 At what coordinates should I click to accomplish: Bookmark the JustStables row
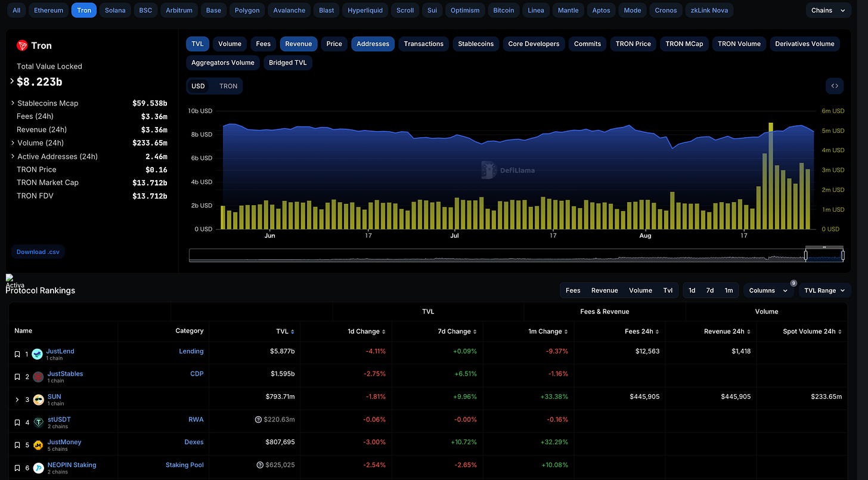17,377
